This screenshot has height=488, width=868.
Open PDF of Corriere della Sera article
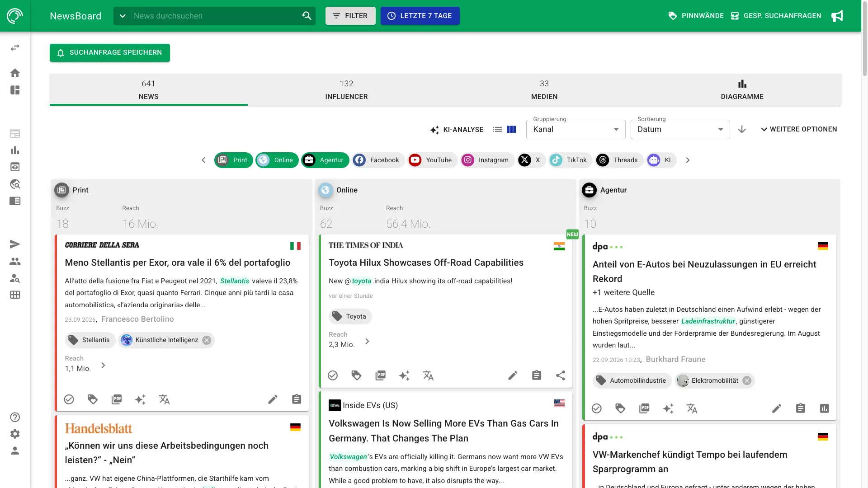[x=117, y=399]
